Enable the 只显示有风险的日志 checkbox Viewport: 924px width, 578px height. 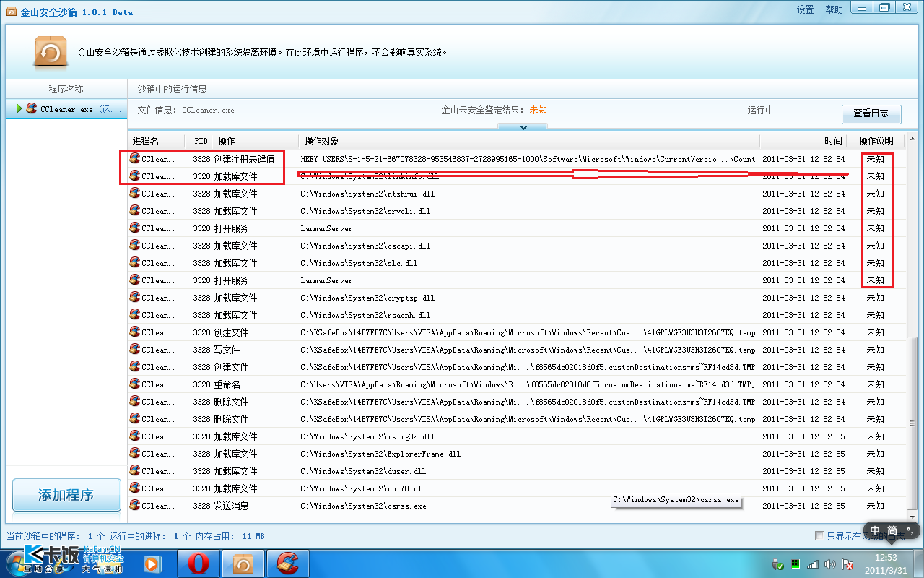819,536
